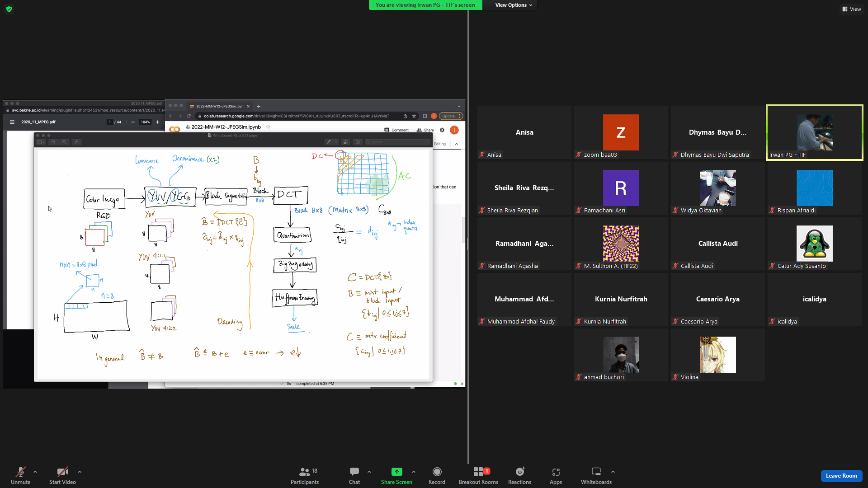Zoom out in the MPEG PDF viewer
The height and width of the screenshot is (488, 868).
pyautogui.click(x=133, y=122)
